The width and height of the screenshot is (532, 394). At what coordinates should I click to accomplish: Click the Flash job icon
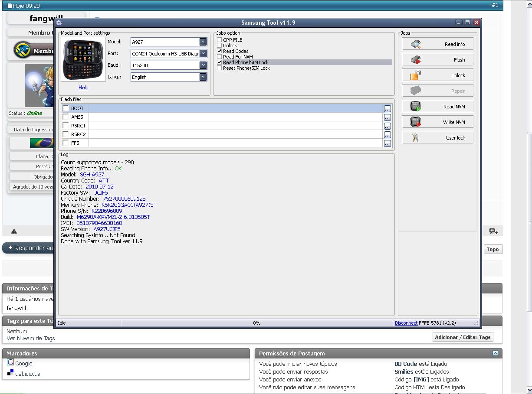pyautogui.click(x=416, y=60)
